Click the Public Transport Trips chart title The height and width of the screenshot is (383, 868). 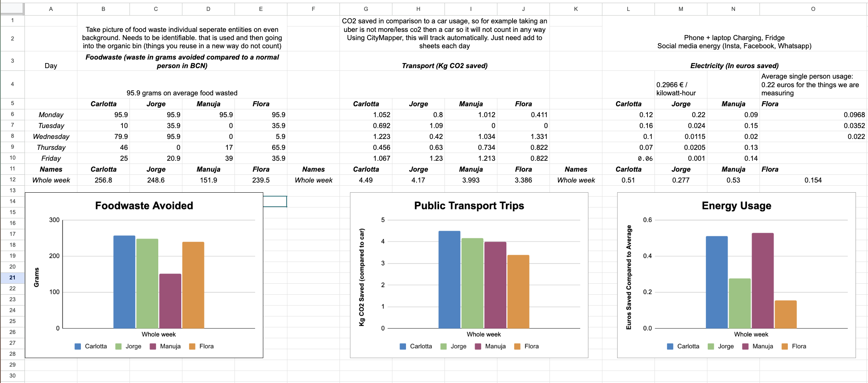(469, 206)
